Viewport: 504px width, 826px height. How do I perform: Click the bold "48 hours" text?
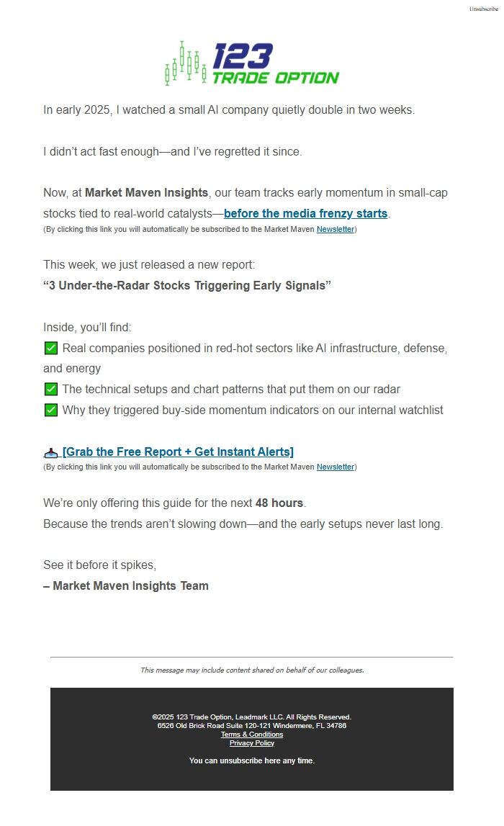(279, 503)
